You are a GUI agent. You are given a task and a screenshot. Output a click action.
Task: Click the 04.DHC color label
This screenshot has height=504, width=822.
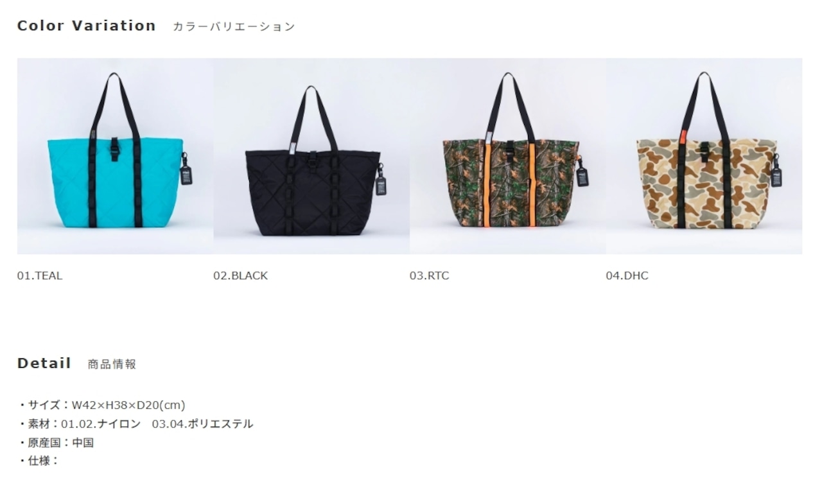coord(627,275)
